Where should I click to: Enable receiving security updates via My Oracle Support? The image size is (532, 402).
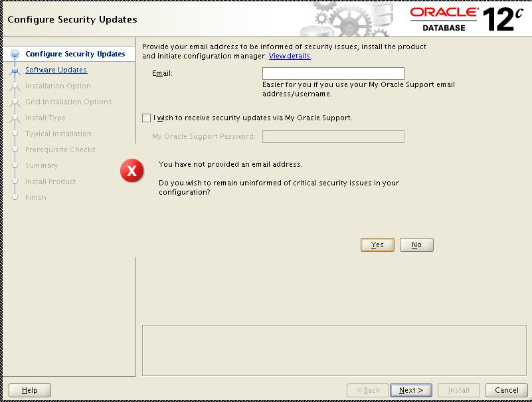(x=146, y=118)
